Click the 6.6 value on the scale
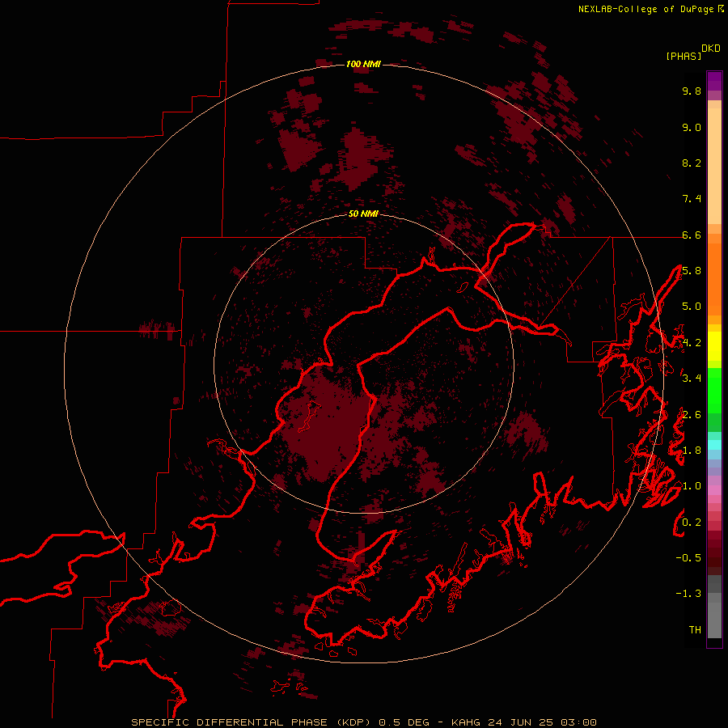This screenshot has height=728, width=728. [x=692, y=235]
